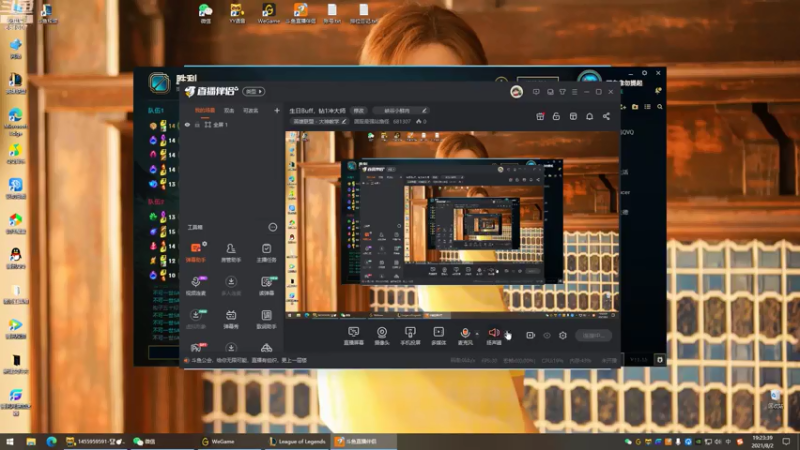Screen dimensions: 800x450
Task: Open the shop icon next to the bell
Action: coord(573,116)
